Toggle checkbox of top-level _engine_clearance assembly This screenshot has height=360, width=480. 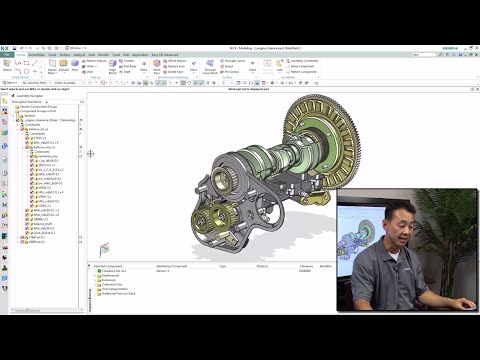(18, 120)
